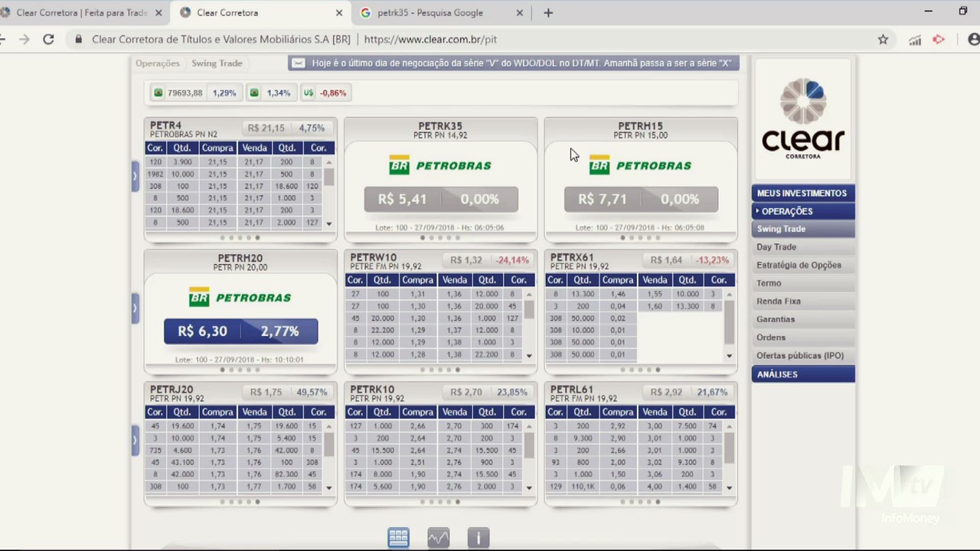Screen dimensions: 980x551
Task: Click PETRH15 price button R$ 7,71
Action: 641,199
